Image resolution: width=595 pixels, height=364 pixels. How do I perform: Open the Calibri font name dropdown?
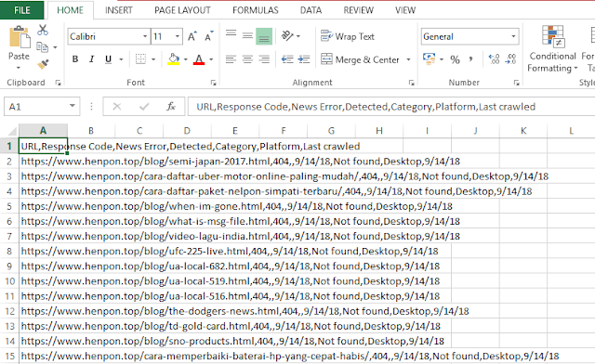click(145, 36)
